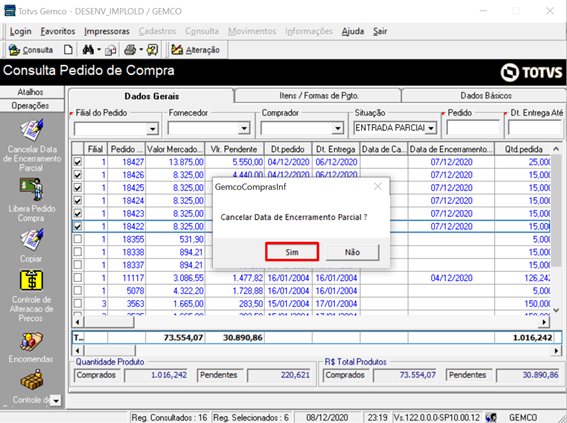This screenshot has width=567, height=423.
Task: Open the Favoritos menu
Action: pos(57,31)
